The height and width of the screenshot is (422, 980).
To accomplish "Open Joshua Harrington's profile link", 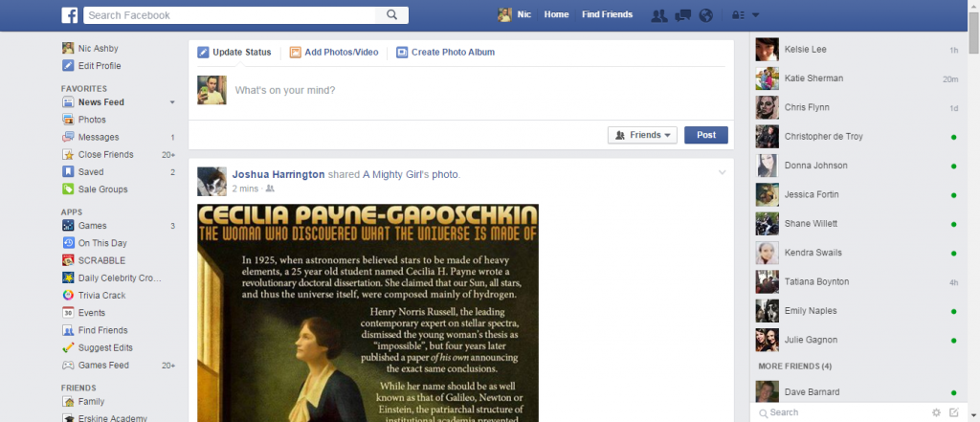I will click(278, 174).
